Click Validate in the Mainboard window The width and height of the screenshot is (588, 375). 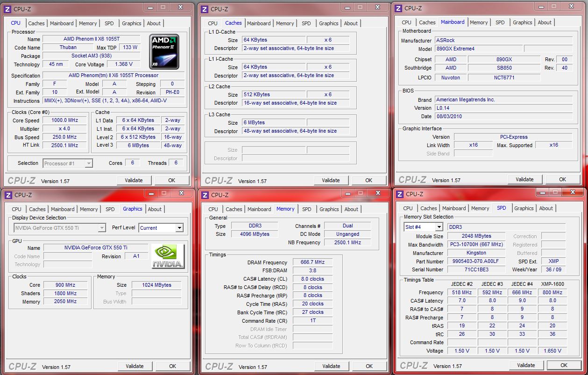pos(524,179)
